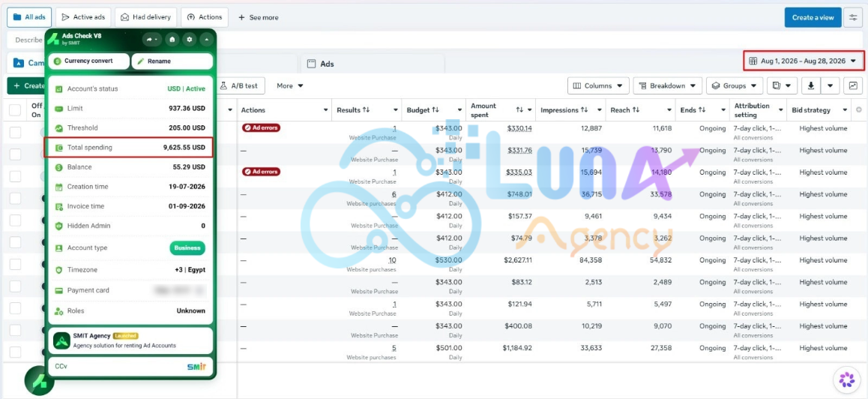The height and width of the screenshot is (399, 868).
Task: Open the SMIT Agency banner
Action: coord(130,340)
